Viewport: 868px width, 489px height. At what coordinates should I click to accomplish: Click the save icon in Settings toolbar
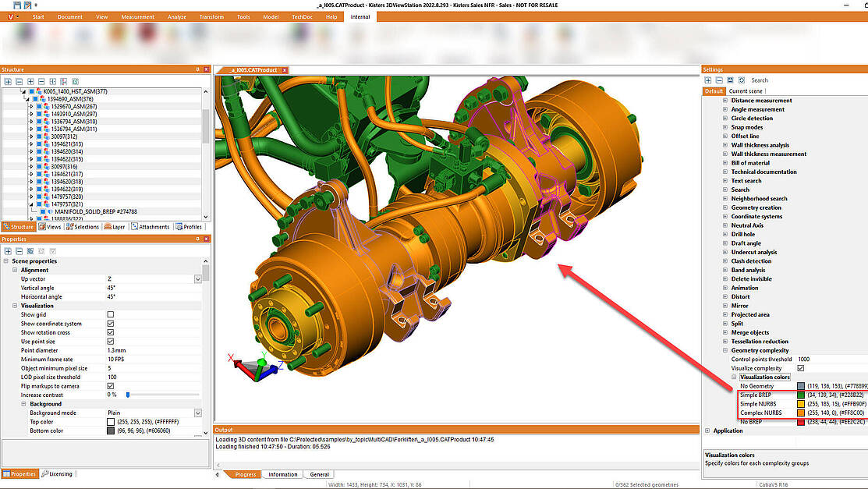click(x=730, y=80)
